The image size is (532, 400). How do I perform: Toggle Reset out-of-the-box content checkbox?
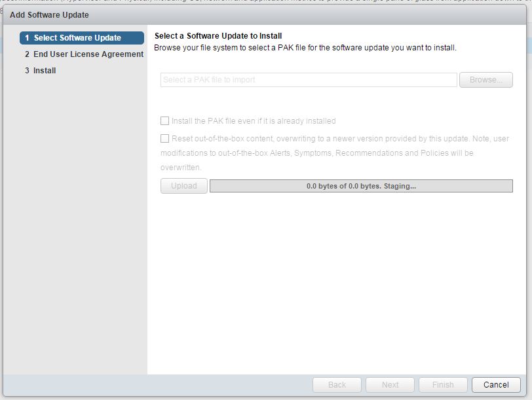click(x=164, y=138)
